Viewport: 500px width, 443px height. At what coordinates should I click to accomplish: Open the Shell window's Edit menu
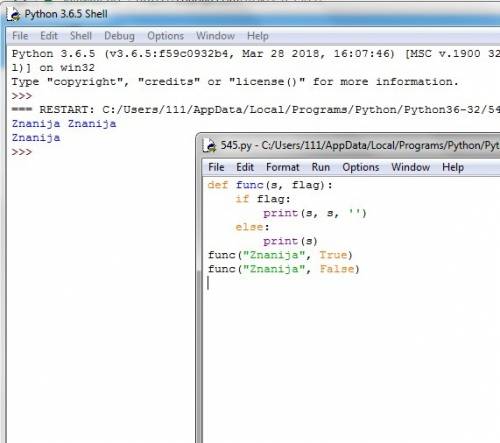pyautogui.click(x=49, y=36)
